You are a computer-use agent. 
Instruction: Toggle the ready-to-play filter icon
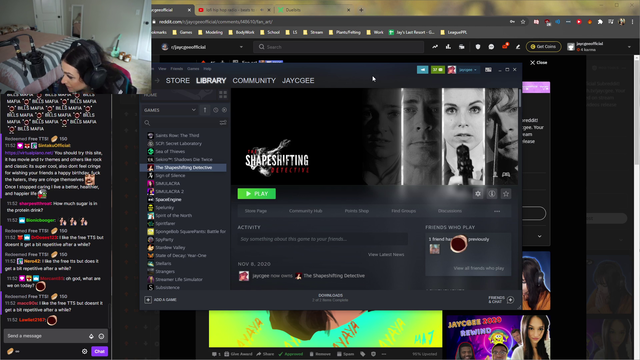tap(224, 110)
